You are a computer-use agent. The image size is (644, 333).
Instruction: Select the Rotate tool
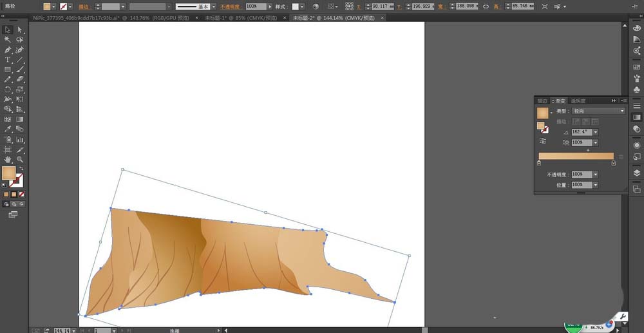coord(7,90)
